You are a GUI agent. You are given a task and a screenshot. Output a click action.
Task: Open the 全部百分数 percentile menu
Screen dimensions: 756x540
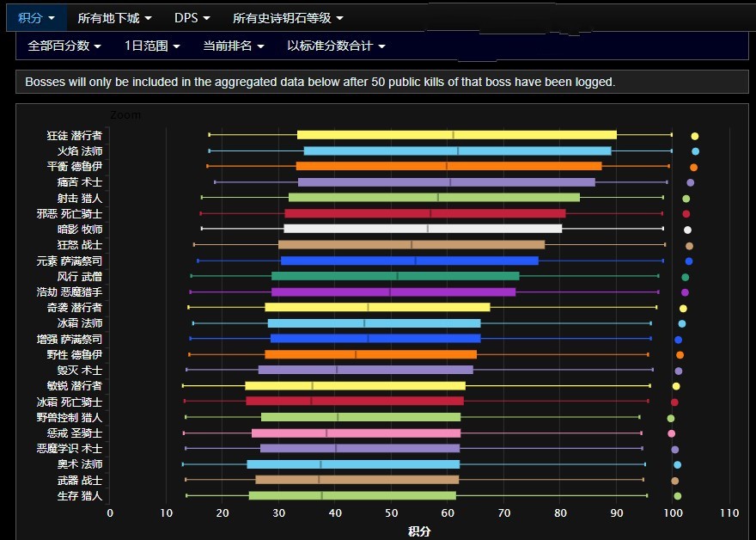click(x=64, y=46)
